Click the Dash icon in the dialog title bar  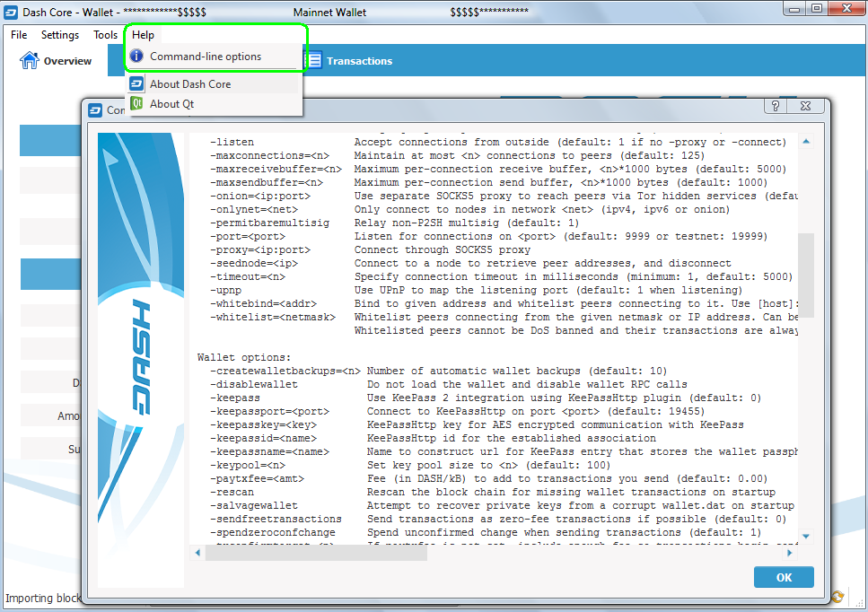(95, 110)
